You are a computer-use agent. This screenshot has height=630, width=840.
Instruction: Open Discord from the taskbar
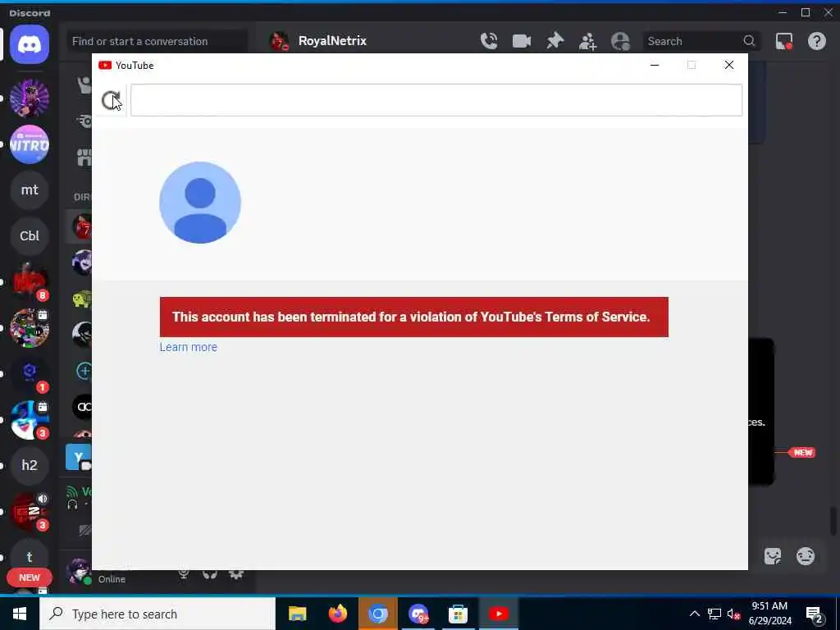[x=418, y=614]
